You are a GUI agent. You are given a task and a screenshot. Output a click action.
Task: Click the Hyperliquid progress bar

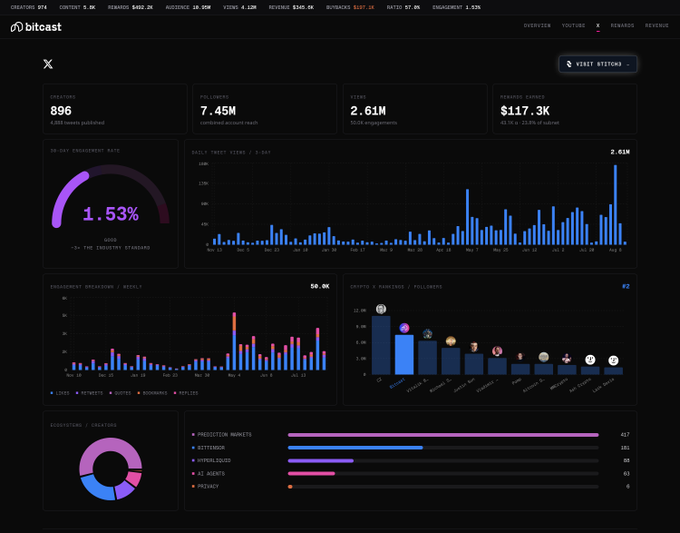(320, 461)
